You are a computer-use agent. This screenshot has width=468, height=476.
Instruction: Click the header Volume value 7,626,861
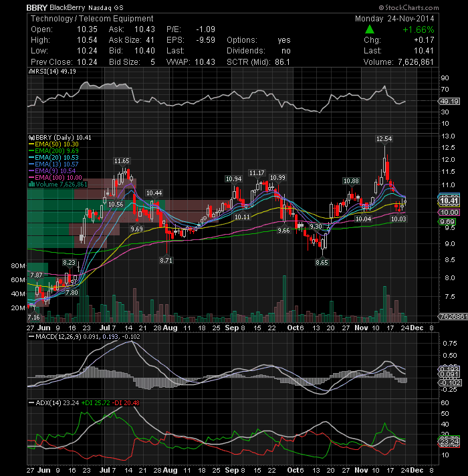pos(416,62)
